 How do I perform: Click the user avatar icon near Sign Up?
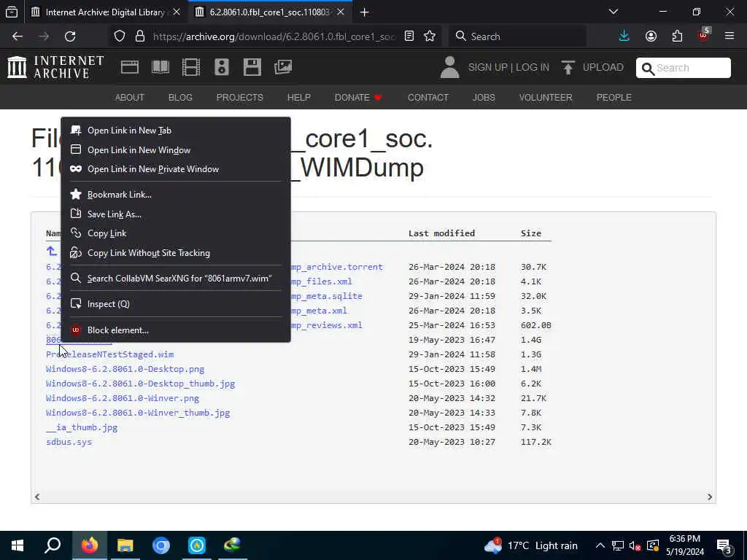click(449, 67)
